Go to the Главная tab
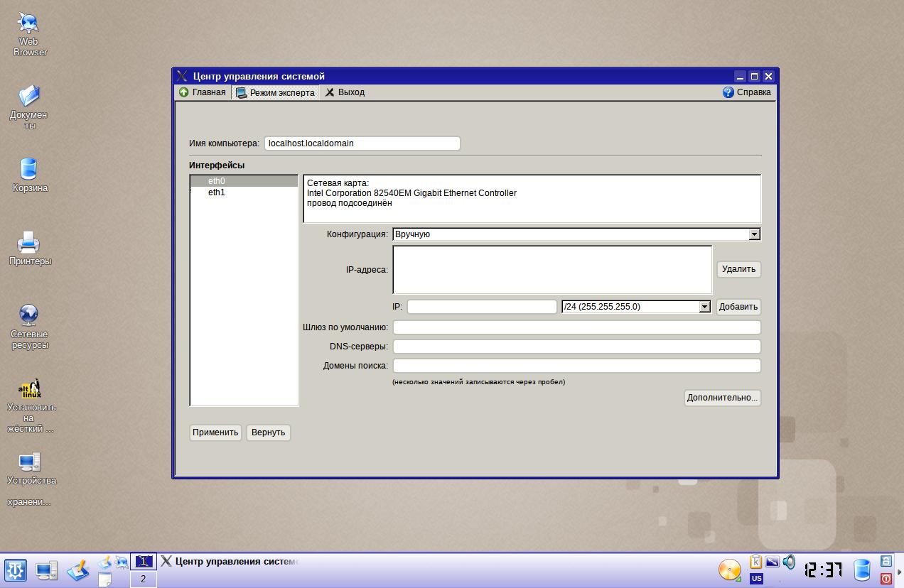 [203, 92]
